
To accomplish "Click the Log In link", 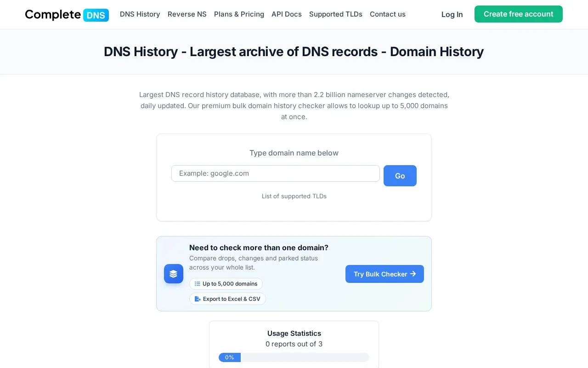I will click(x=452, y=14).
